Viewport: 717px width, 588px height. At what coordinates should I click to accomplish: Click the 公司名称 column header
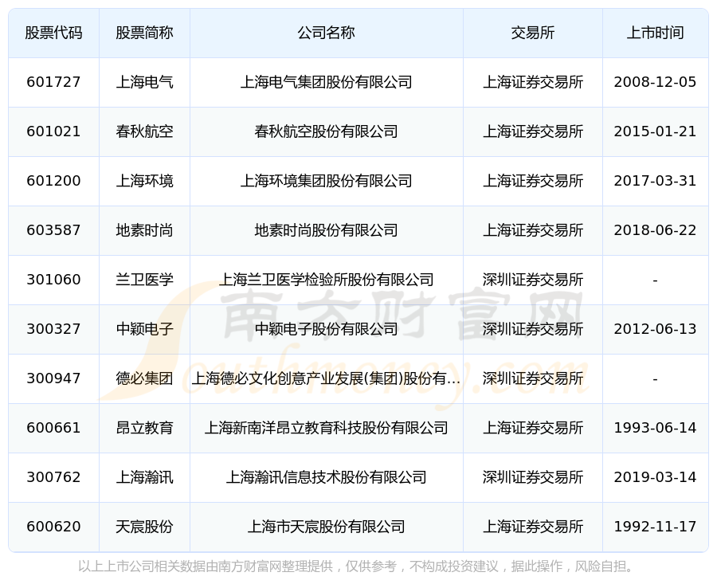(x=327, y=33)
